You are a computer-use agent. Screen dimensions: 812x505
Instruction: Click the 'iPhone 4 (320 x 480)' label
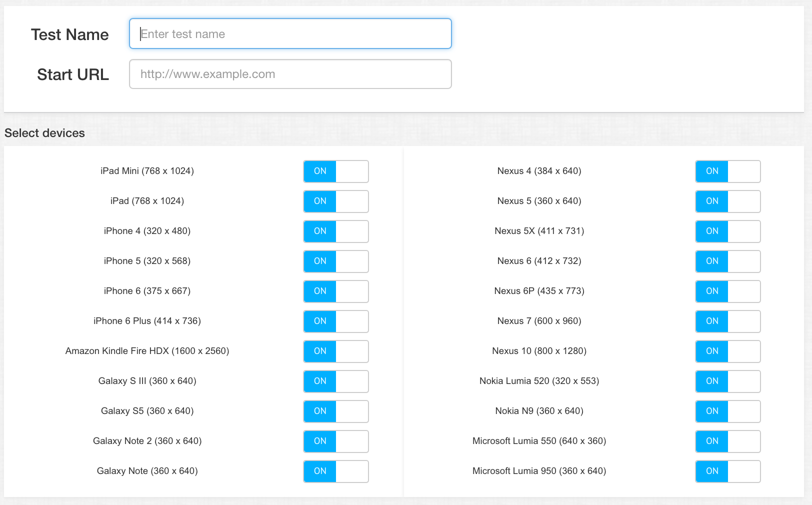[x=147, y=231]
